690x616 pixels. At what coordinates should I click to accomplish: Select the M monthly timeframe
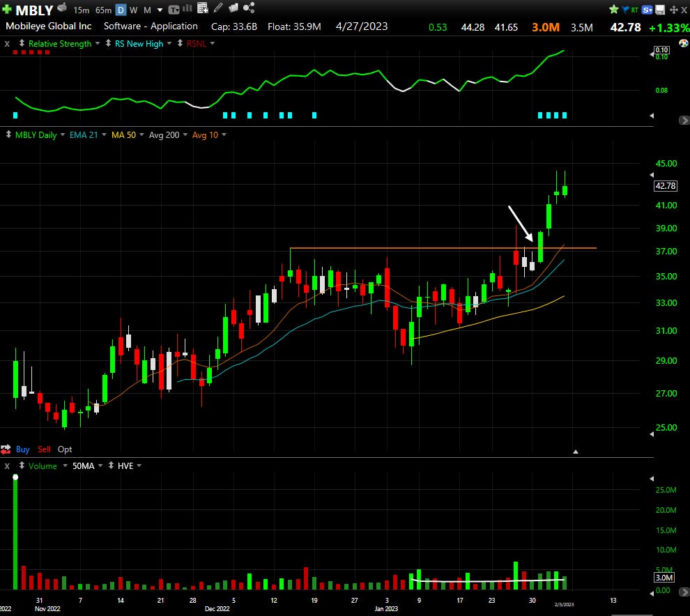click(x=148, y=10)
